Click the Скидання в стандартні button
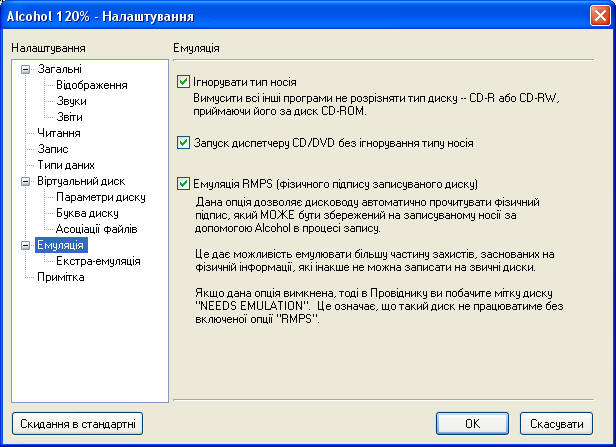 [x=77, y=423]
